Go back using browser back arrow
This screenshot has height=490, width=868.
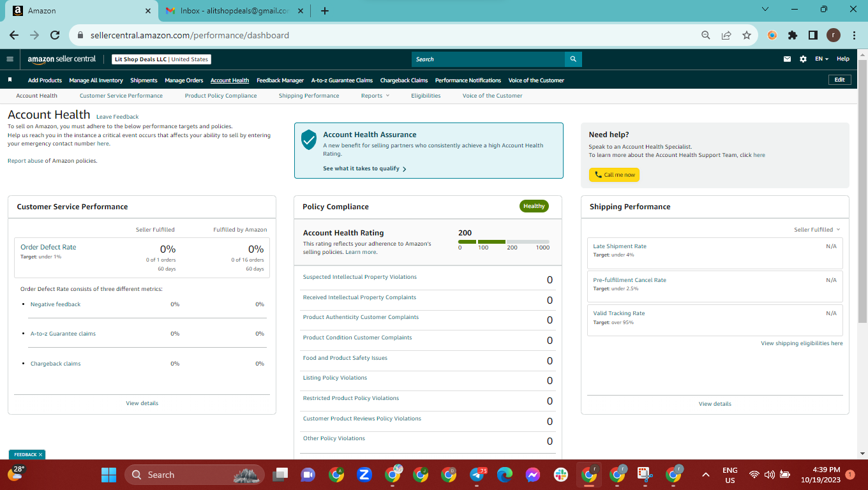[14, 35]
